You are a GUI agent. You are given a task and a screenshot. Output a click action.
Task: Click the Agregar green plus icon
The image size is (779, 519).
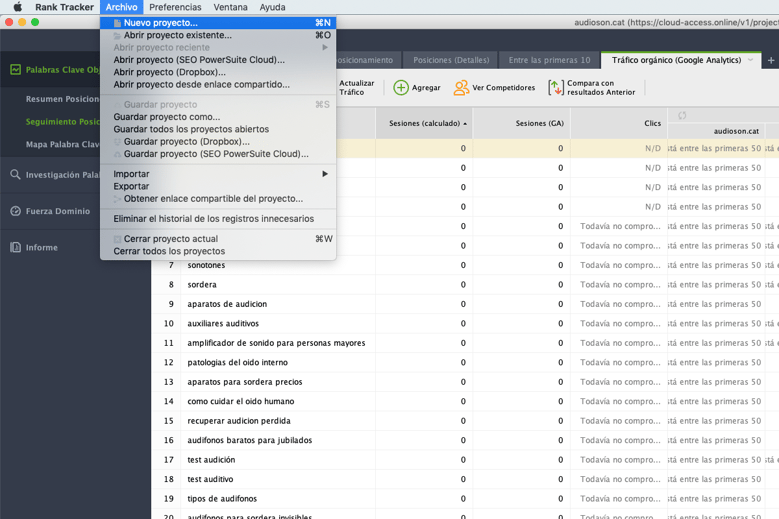tap(400, 87)
